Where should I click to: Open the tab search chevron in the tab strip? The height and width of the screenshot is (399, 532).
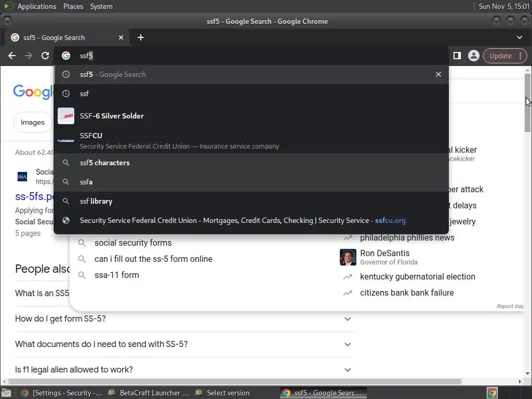click(x=520, y=37)
